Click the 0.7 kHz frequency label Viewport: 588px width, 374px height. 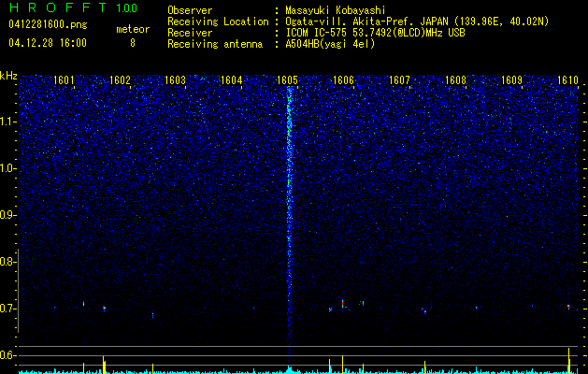pyautogui.click(x=7, y=309)
